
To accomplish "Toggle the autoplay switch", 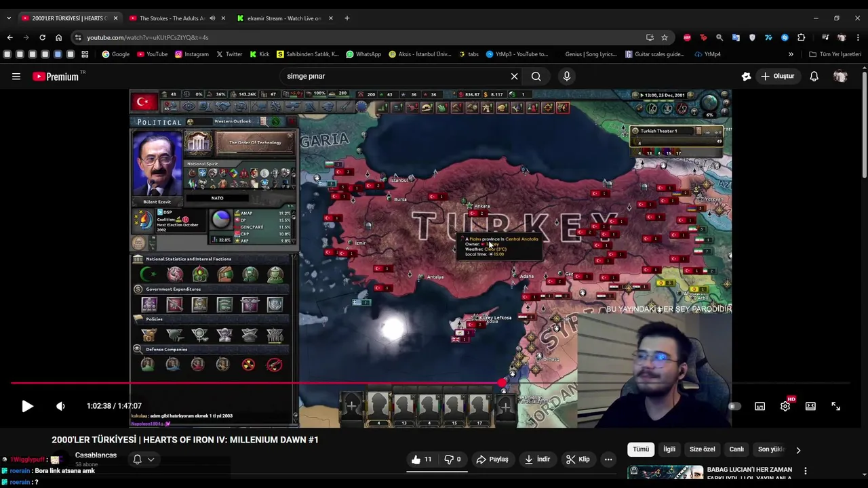I will [734, 406].
